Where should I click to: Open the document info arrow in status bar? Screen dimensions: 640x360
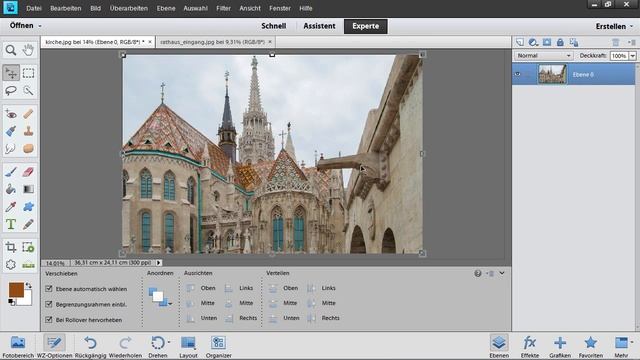click(x=159, y=263)
